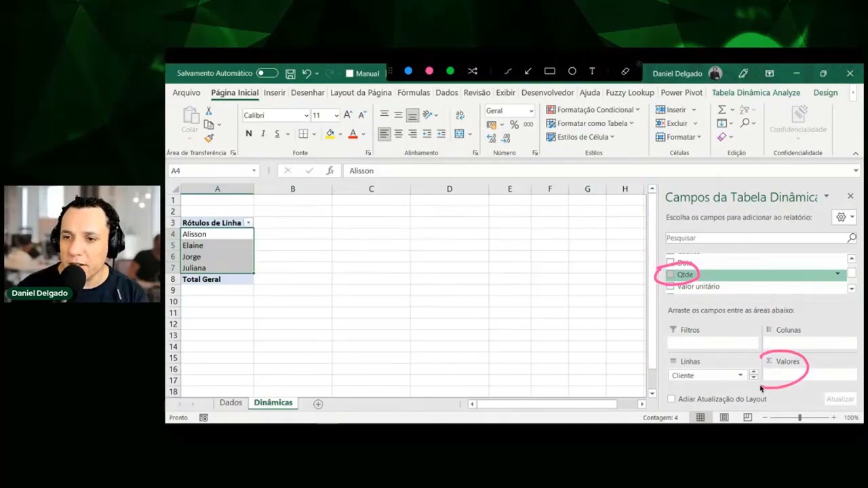The height and width of the screenshot is (488, 868).
Task: Add a new sheet with plus button
Action: (x=318, y=404)
